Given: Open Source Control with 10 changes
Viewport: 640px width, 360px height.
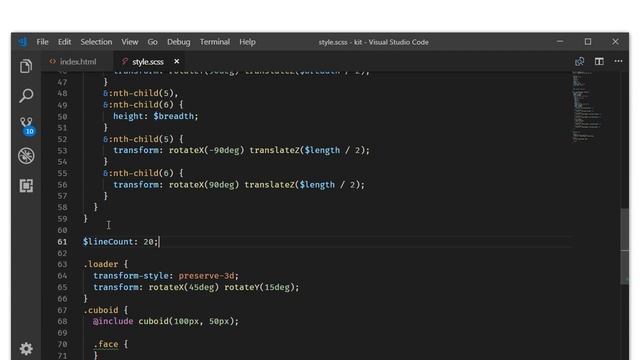Looking at the screenshot, I should pyautogui.click(x=27, y=125).
